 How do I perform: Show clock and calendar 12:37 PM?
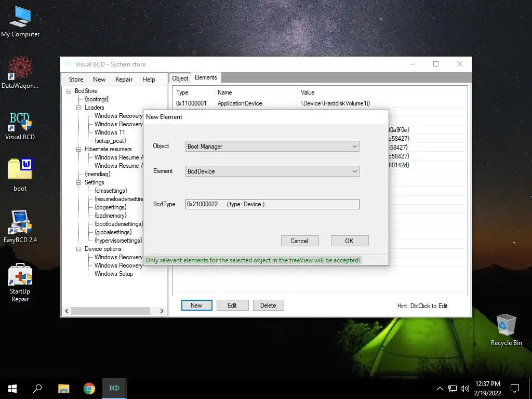(x=487, y=389)
